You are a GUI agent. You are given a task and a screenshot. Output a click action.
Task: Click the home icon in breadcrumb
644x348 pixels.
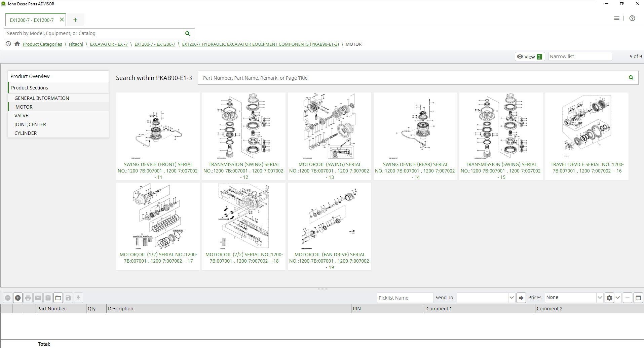17,44
